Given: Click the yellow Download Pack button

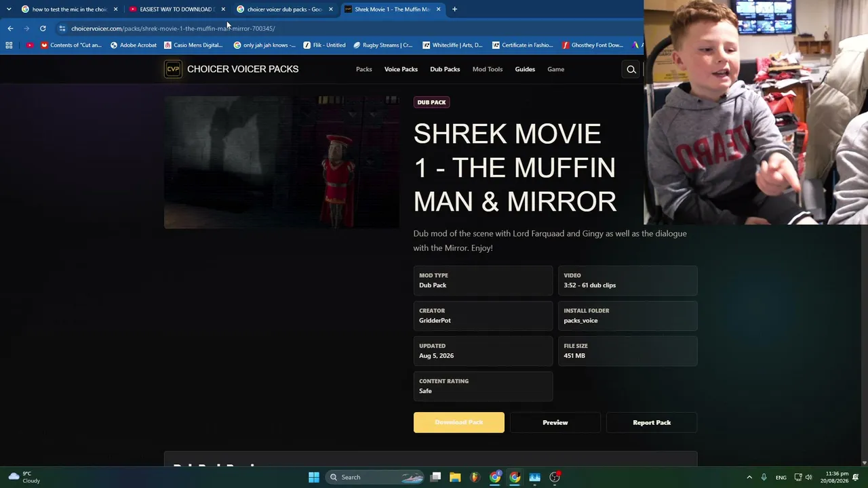Looking at the screenshot, I should (459, 422).
